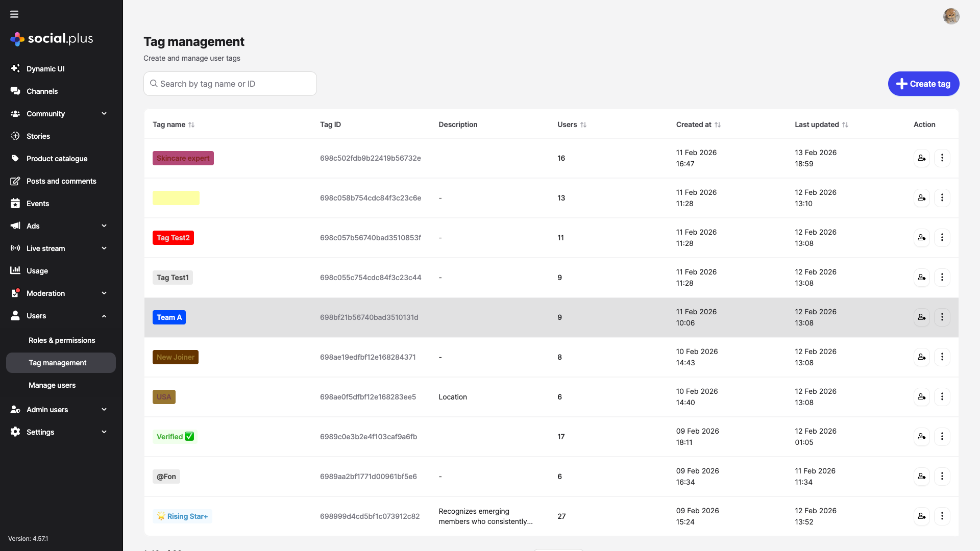Open Roles & permissions page
Viewport: 980px width, 551px height.
pyautogui.click(x=62, y=340)
